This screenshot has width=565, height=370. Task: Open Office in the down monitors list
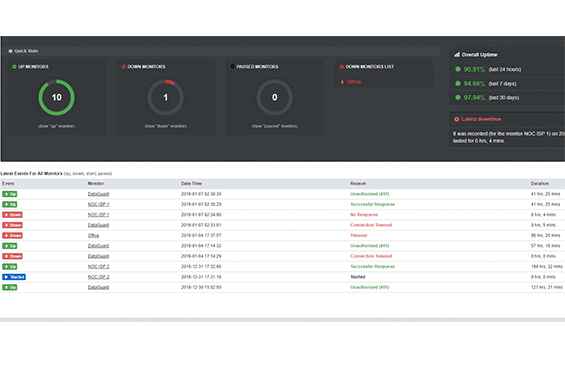[354, 82]
